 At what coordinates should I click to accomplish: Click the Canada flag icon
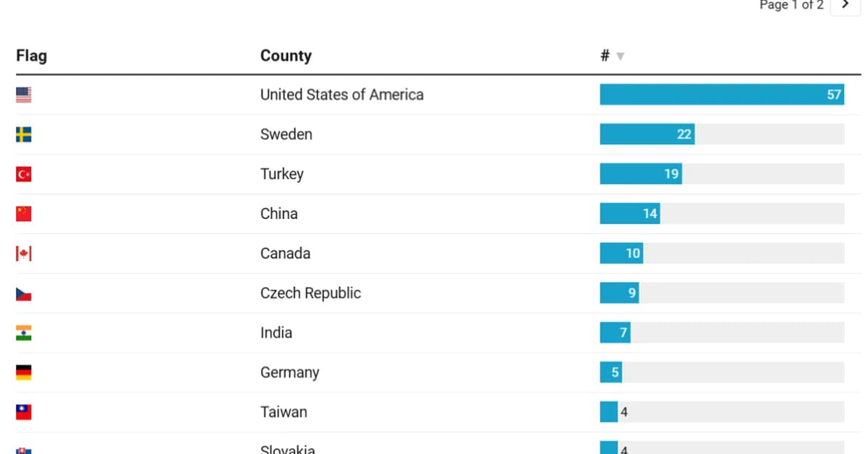click(24, 254)
